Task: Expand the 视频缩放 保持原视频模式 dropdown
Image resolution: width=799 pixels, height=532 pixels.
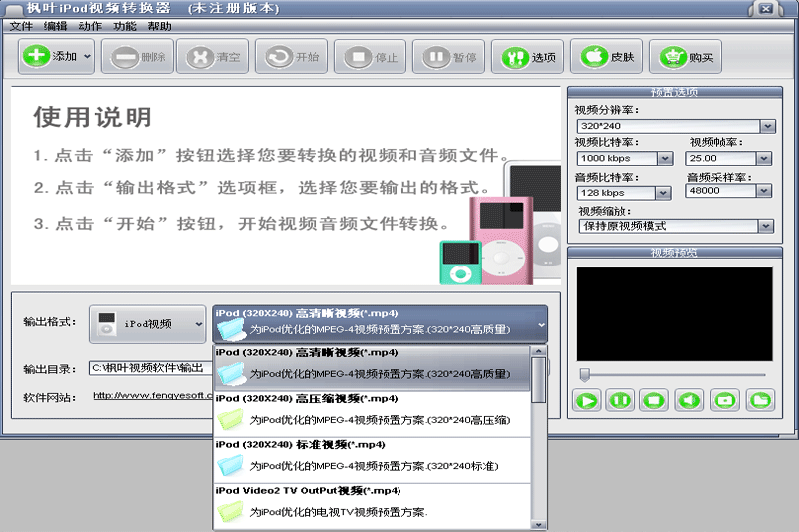Action: point(765,226)
